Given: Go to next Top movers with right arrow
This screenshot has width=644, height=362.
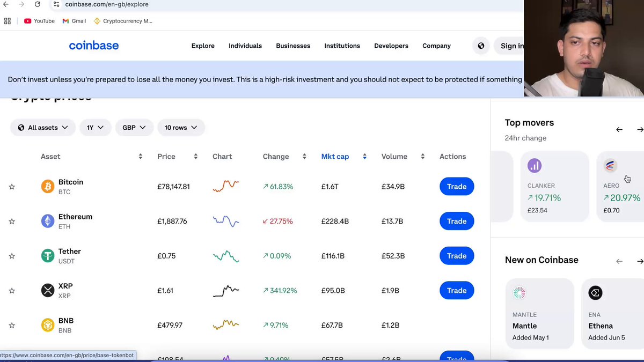Looking at the screenshot, I should pos(640,130).
